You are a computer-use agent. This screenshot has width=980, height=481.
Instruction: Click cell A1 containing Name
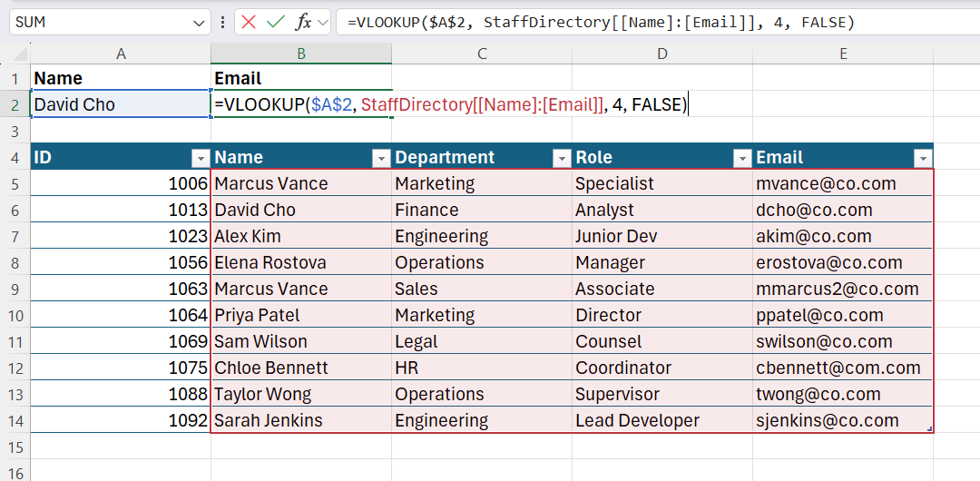(x=121, y=78)
